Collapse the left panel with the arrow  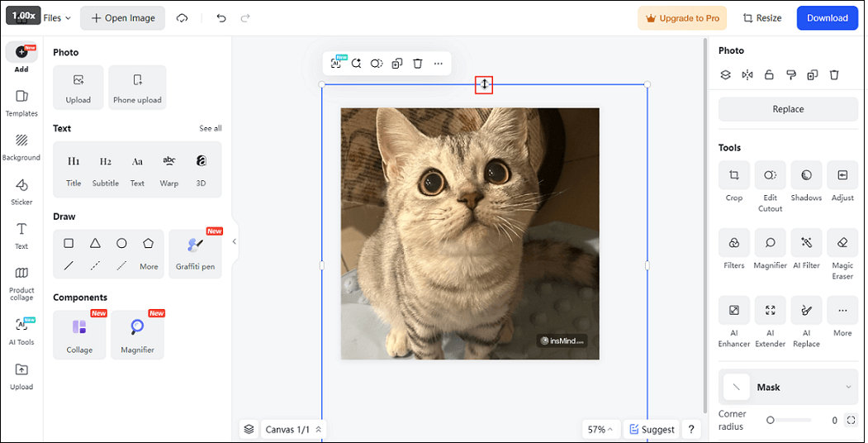click(235, 241)
